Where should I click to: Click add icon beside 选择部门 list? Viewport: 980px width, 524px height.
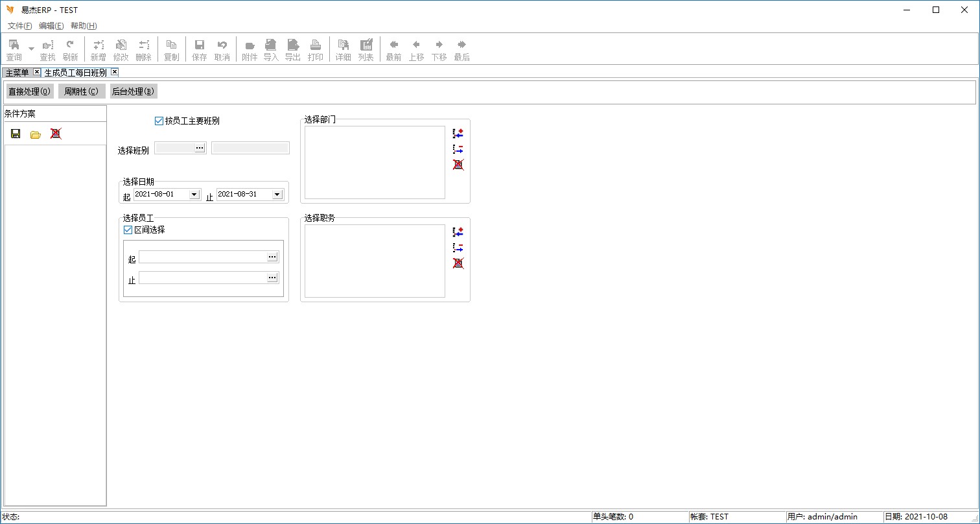pyautogui.click(x=458, y=134)
